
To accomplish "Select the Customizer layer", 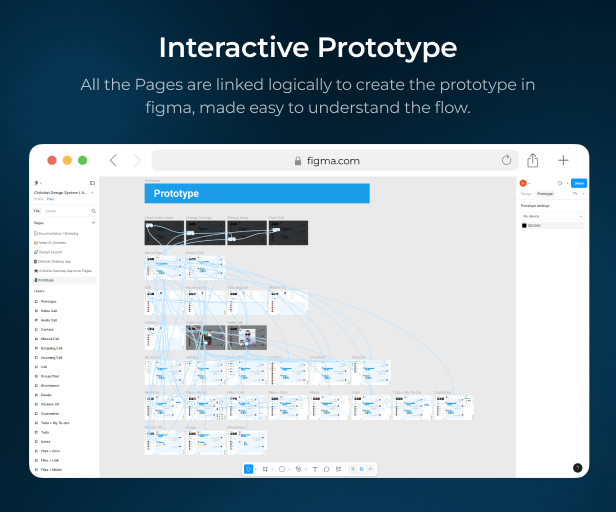I will (x=50, y=413).
